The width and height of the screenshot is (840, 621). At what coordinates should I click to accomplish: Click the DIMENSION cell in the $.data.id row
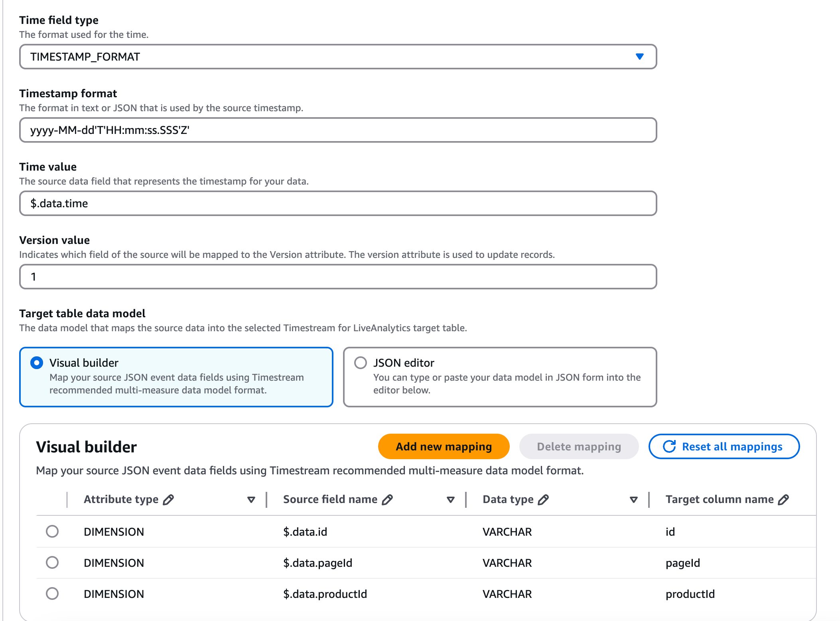pyautogui.click(x=114, y=532)
